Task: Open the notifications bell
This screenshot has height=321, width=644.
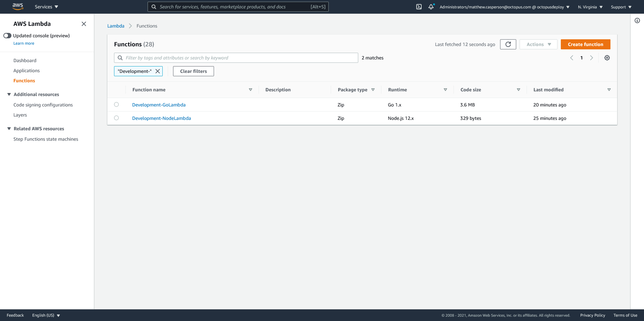Action: 431,7
